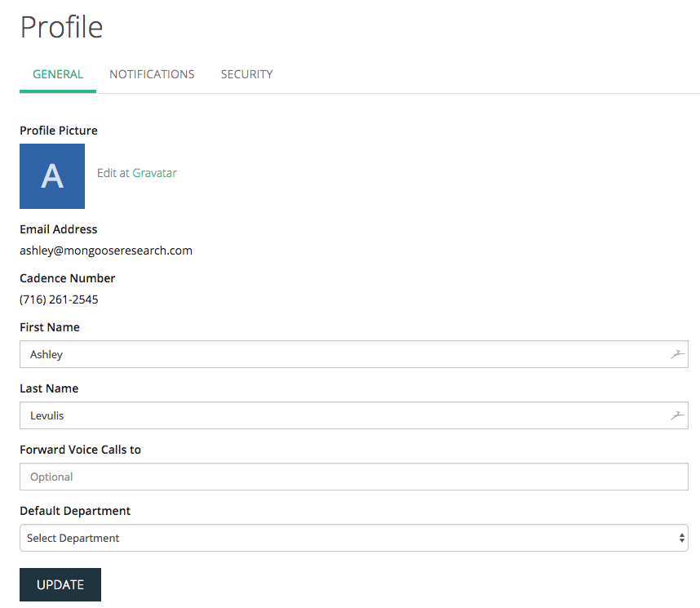Switch to the General tab
This screenshot has height=608, width=700.
(x=58, y=74)
